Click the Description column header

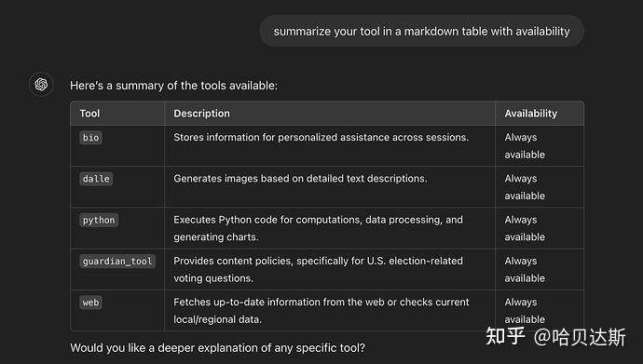click(202, 114)
